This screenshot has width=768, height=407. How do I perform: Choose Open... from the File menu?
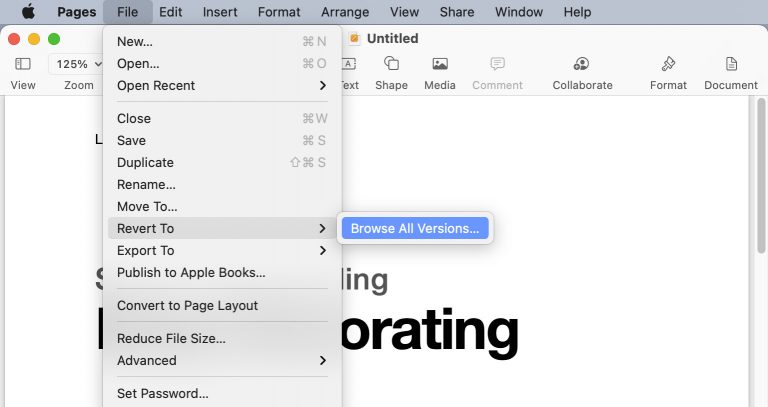click(x=221, y=64)
